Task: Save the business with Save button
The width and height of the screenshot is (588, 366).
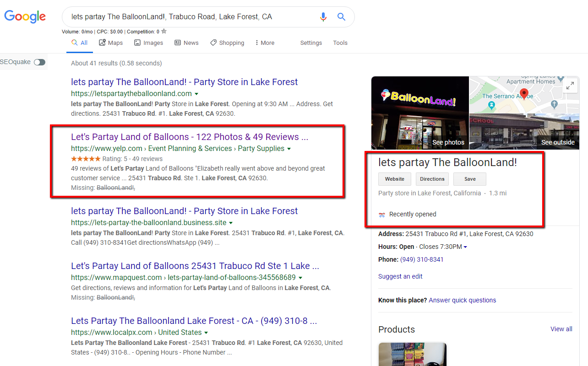Action: (x=470, y=179)
